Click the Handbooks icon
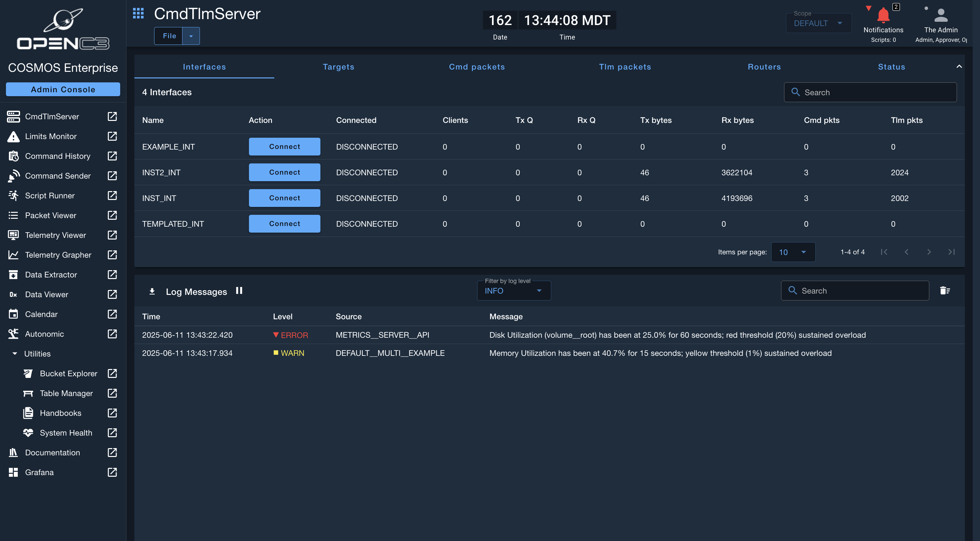The image size is (980, 541). (28, 413)
